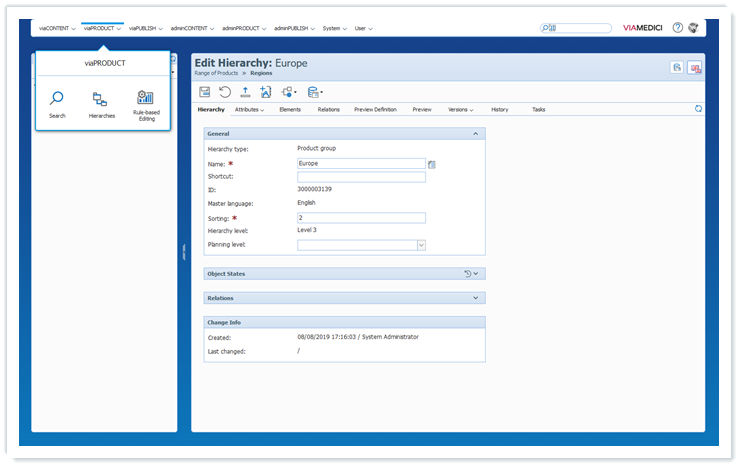Viewport: 741px width, 468px height.
Task: Click the translation icon beside Name field
Action: click(x=432, y=164)
